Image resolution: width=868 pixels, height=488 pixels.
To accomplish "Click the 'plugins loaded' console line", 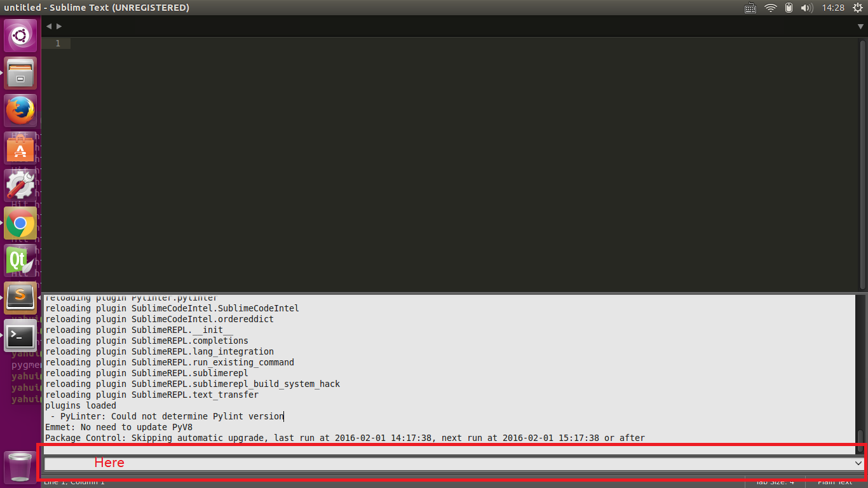I will 81,405.
